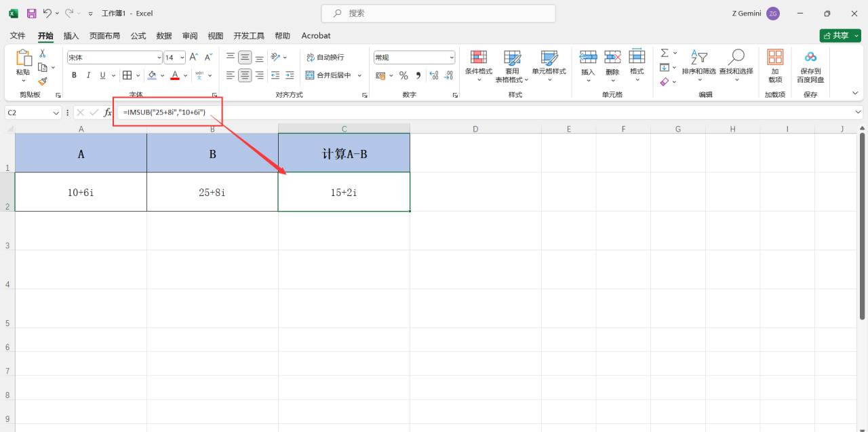Image resolution: width=868 pixels, height=432 pixels.
Task: Switch to the 数据 tab
Action: point(164,36)
